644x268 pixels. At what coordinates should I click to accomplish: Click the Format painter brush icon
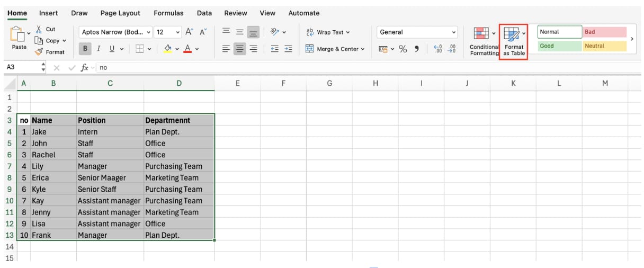point(39,52)
